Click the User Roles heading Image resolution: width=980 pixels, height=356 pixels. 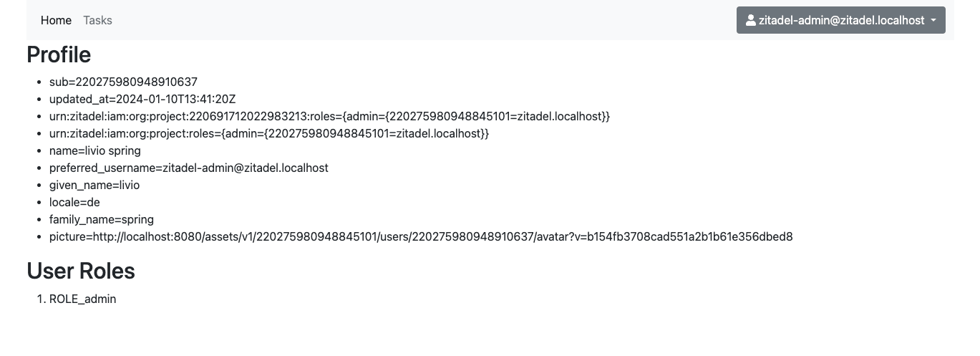(81, 271)
